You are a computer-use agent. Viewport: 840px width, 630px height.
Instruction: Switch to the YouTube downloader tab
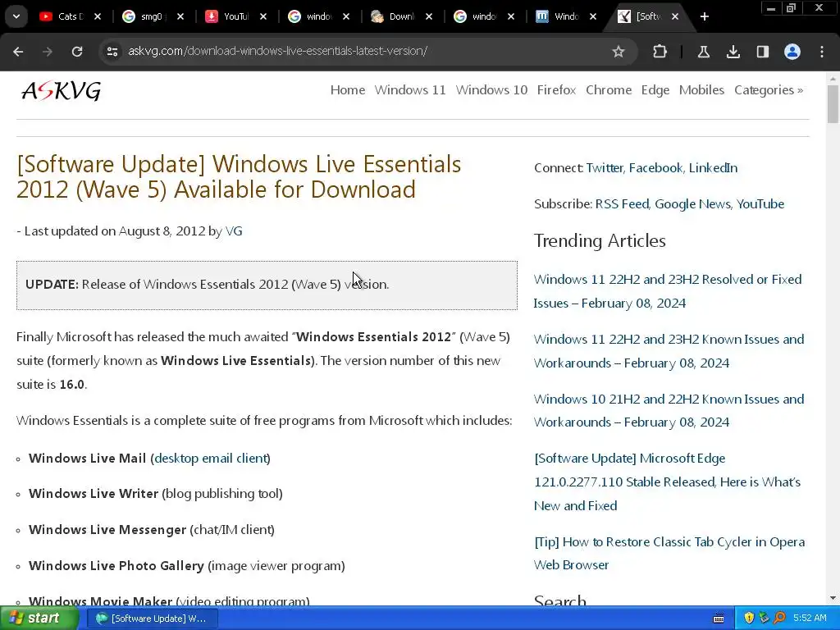point(228,16)
